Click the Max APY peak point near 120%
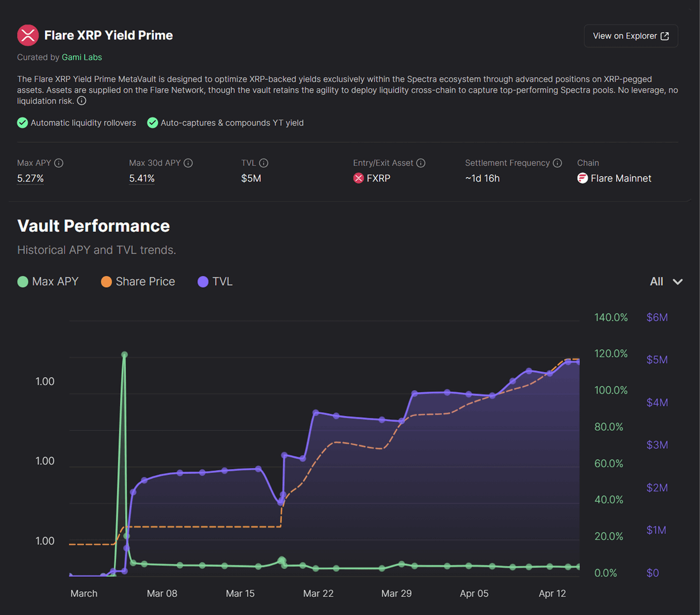Screen dimensions: 700x615 [124, 354]
